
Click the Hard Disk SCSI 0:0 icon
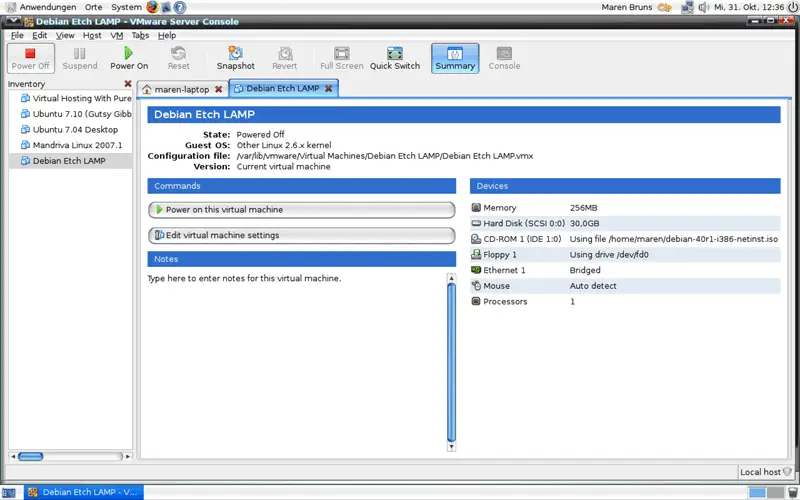[x=476, y=223]
